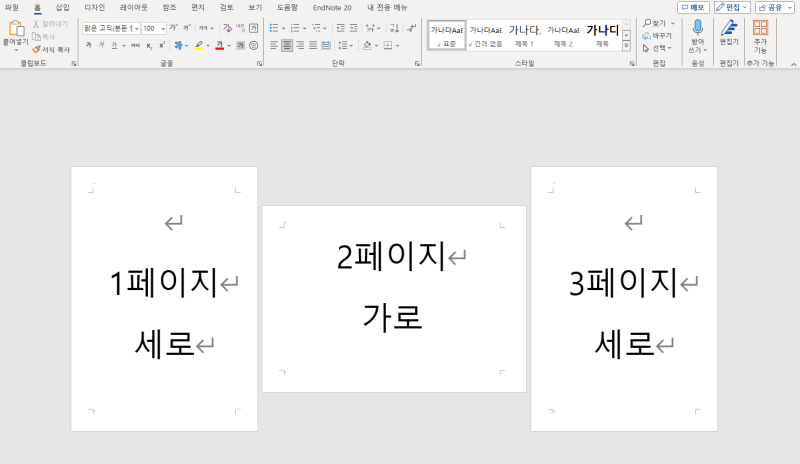Open the underline style dropdown arrow
Viewport: 800px width, 464px height.
(x=123, y=46)
